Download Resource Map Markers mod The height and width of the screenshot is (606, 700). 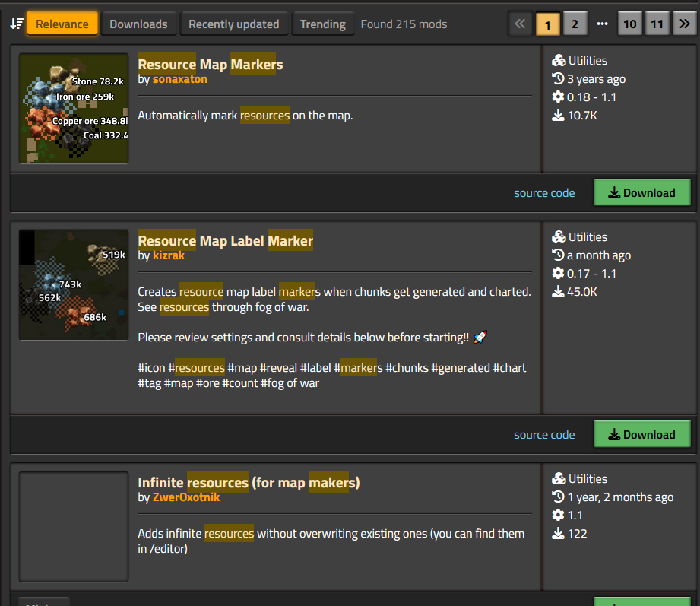click(x=641, y=193)
